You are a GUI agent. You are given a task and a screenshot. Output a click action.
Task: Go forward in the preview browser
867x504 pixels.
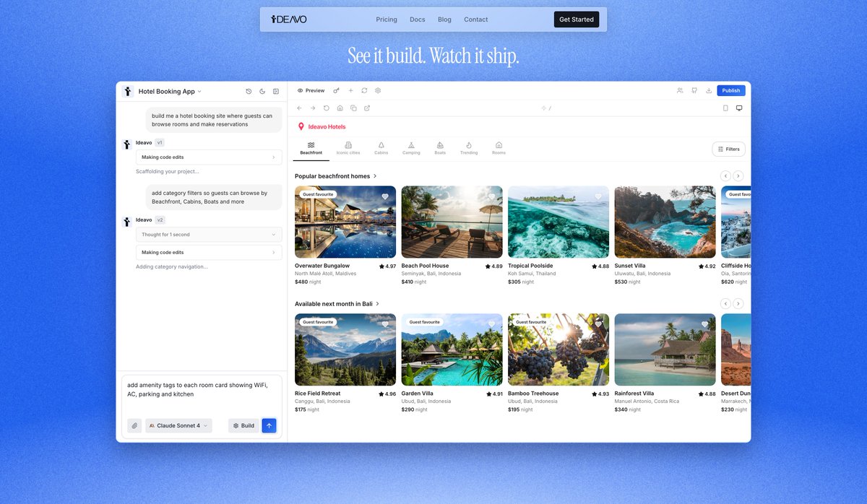pyautogui.click(x=313, y=108)
